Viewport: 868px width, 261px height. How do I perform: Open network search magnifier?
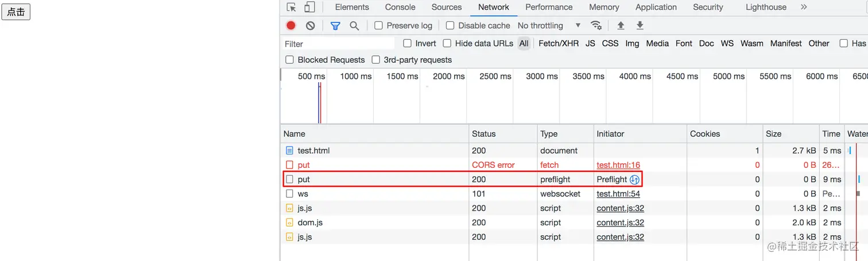354,25
